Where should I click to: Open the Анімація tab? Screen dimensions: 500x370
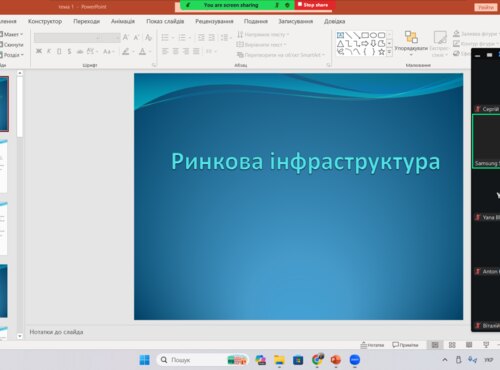coord(123,21)
